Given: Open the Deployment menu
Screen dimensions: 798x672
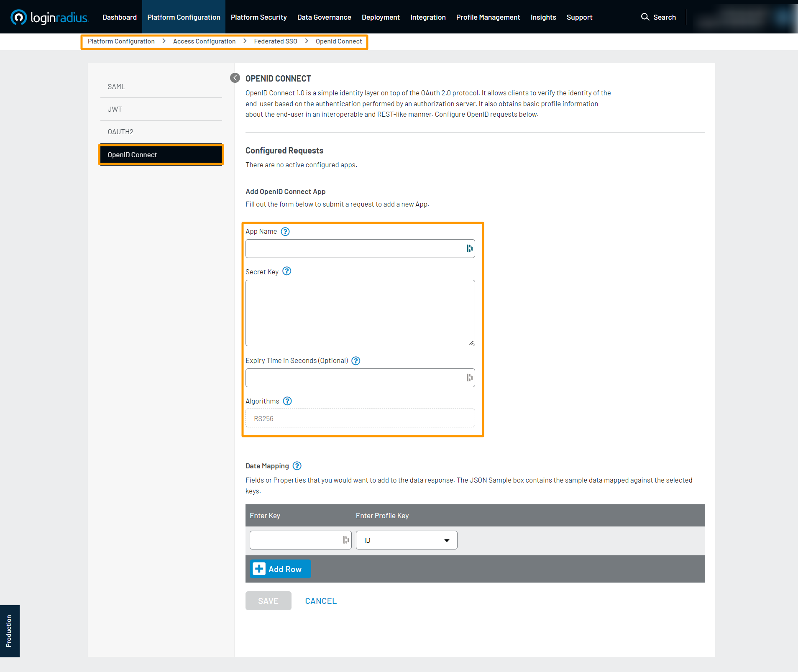Looking at the screenshot, I should click(381, 17).
